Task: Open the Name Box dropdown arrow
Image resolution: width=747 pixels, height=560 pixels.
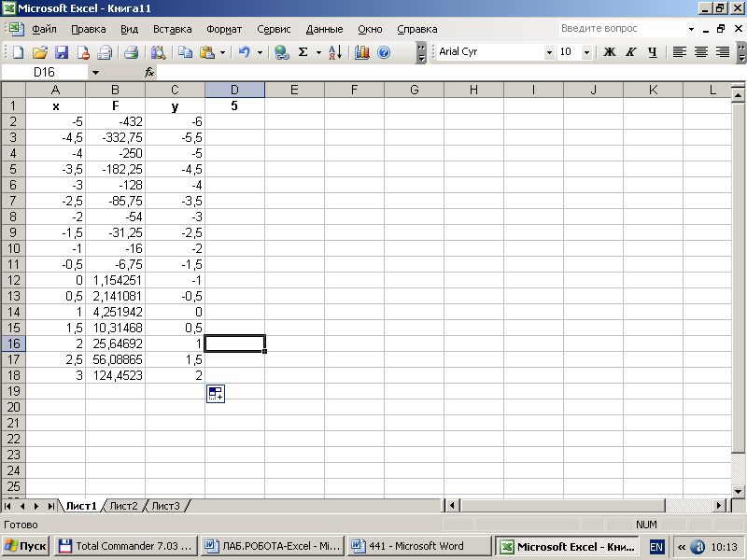Action: click(x=95, y=73)
